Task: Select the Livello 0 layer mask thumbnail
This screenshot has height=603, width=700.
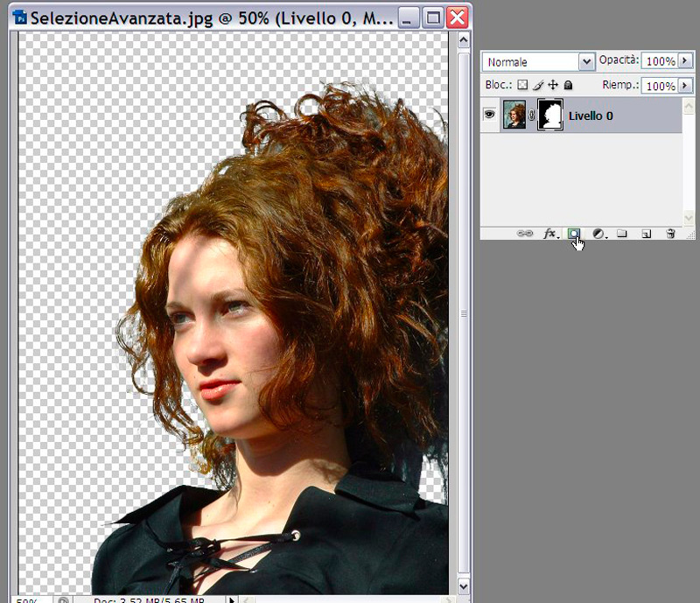Action: pos(549,115)
